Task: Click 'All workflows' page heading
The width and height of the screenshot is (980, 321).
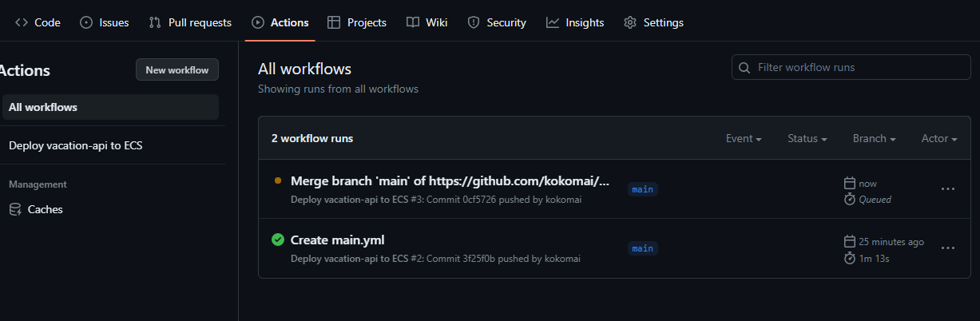Action: (304, 69)
